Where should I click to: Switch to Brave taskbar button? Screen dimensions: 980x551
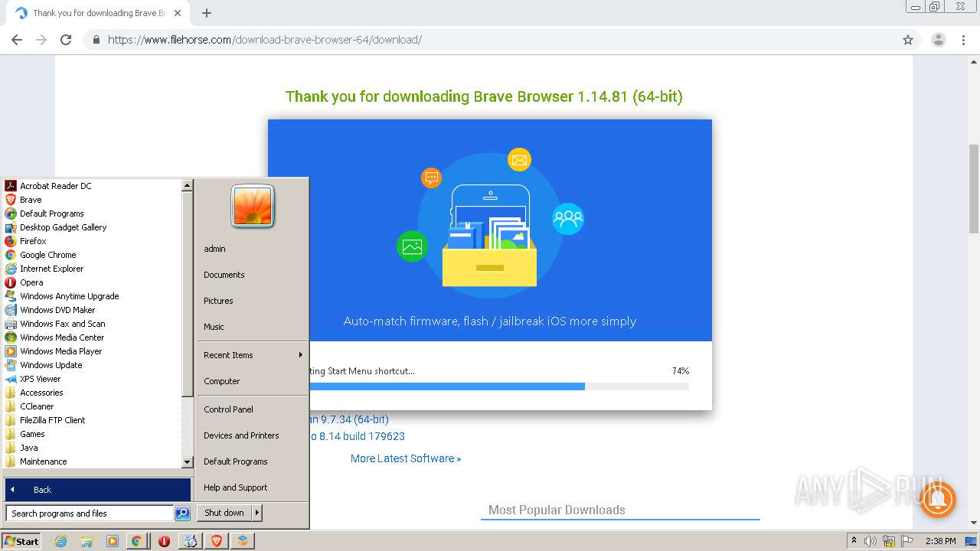tap(216, 541)
